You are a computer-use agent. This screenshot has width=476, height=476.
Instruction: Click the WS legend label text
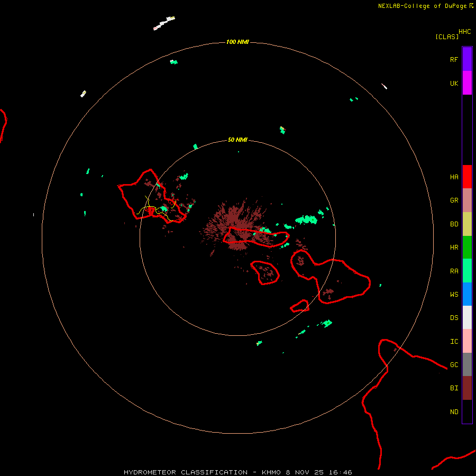pyautogui.click(x=454, y=294)
